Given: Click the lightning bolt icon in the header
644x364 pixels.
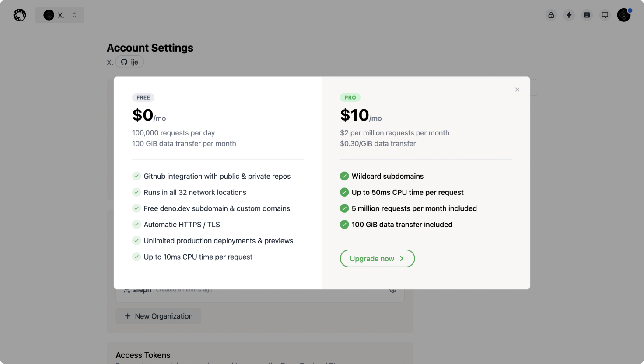Looking at the screenshot, I should pyautogui.click(x=569, y=14).
